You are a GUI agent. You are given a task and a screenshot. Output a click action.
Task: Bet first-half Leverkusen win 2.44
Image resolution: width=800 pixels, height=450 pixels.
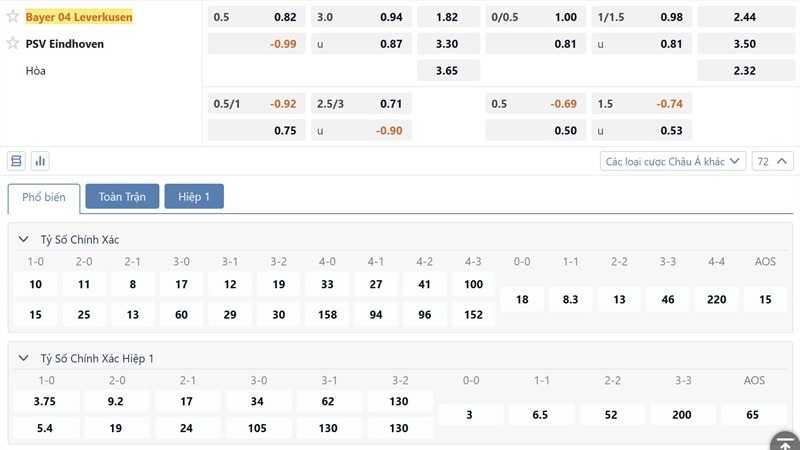[x=746, y=17]
